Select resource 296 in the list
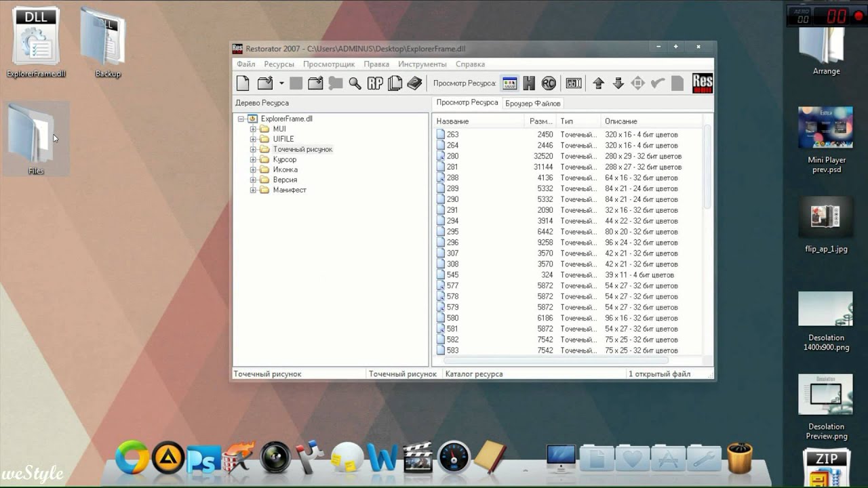 tap(452, 242)
